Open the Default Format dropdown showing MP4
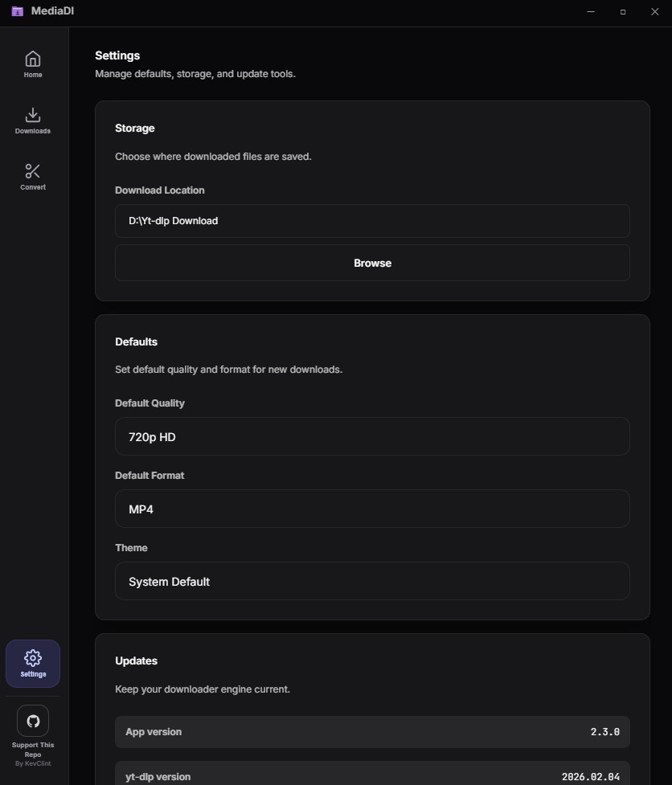The width and height of the screenshot is (672, 785). pyautogui.click(x=372, y=509)
